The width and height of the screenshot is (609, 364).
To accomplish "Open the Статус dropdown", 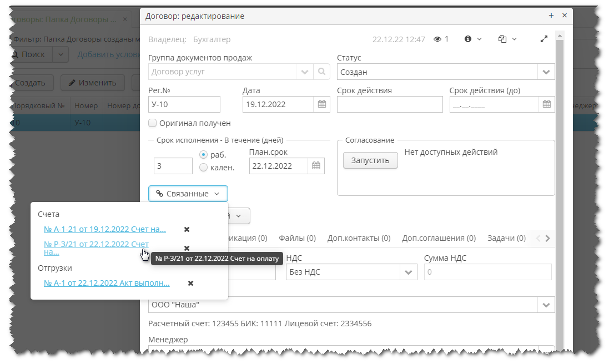I will (x=546, y=72).
